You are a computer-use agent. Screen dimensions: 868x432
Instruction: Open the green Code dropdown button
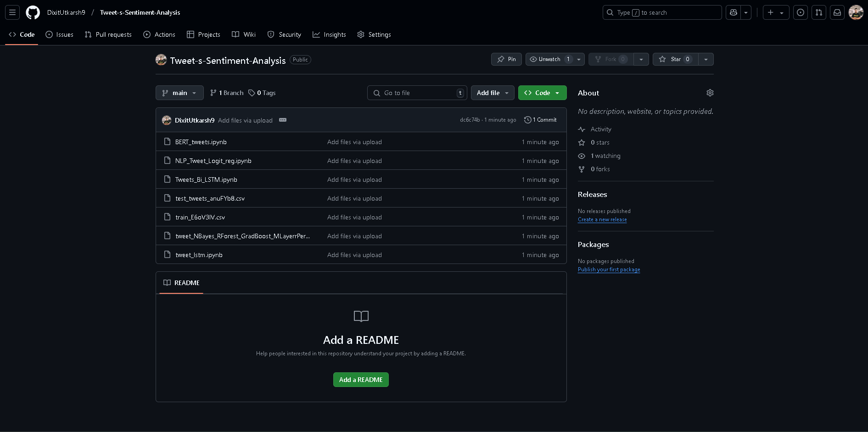pos(542,93)
